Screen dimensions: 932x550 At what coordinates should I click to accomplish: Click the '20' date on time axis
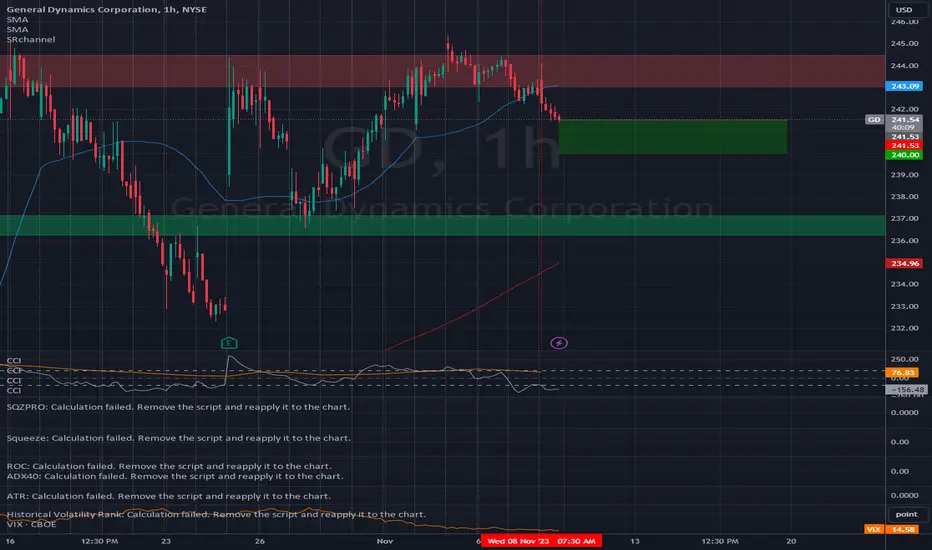791,541
